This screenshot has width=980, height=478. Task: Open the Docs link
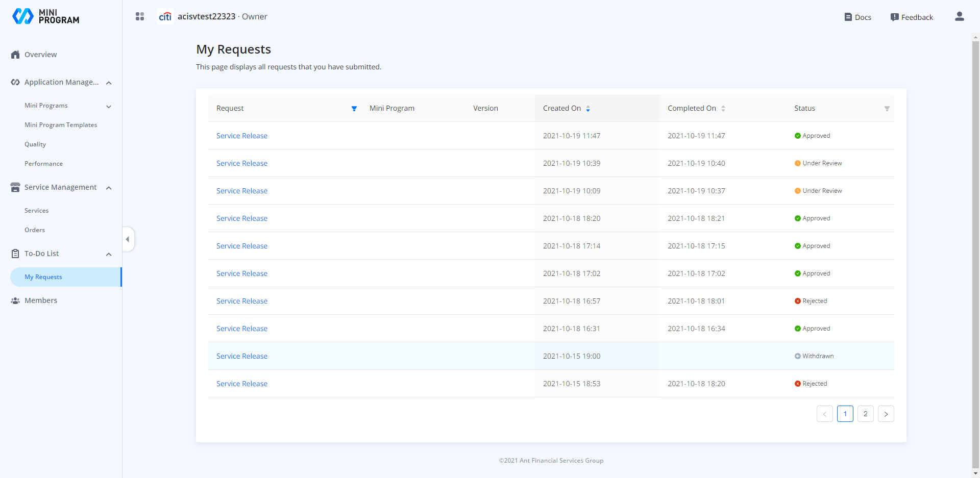[857, 17]
